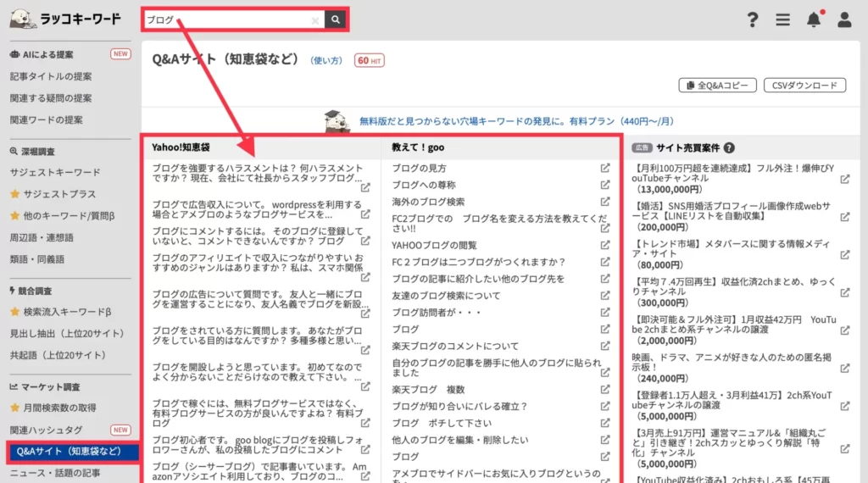
Task: Select 周辺語・連想語 in sidebar
Action: [x=42, y=237]
